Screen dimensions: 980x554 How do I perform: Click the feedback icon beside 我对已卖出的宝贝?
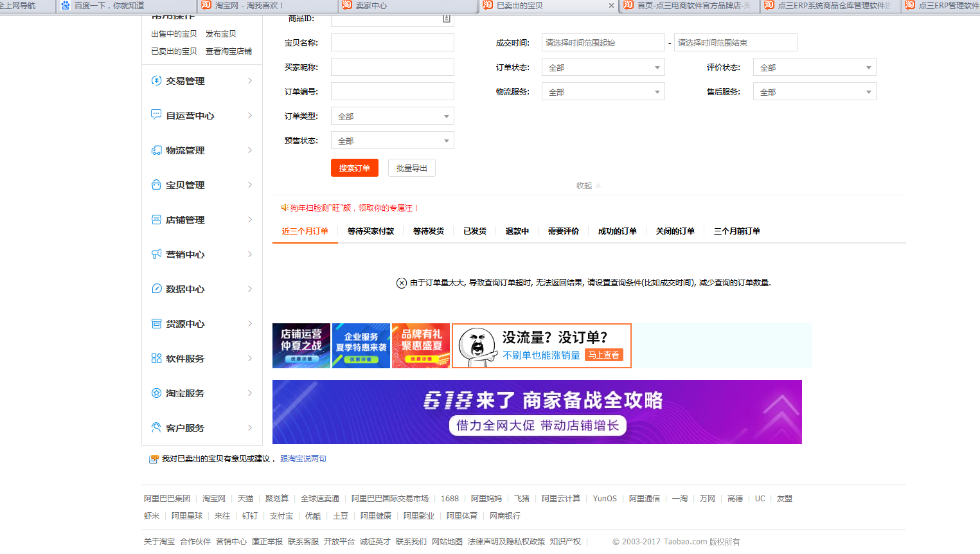tap(154, 459)
